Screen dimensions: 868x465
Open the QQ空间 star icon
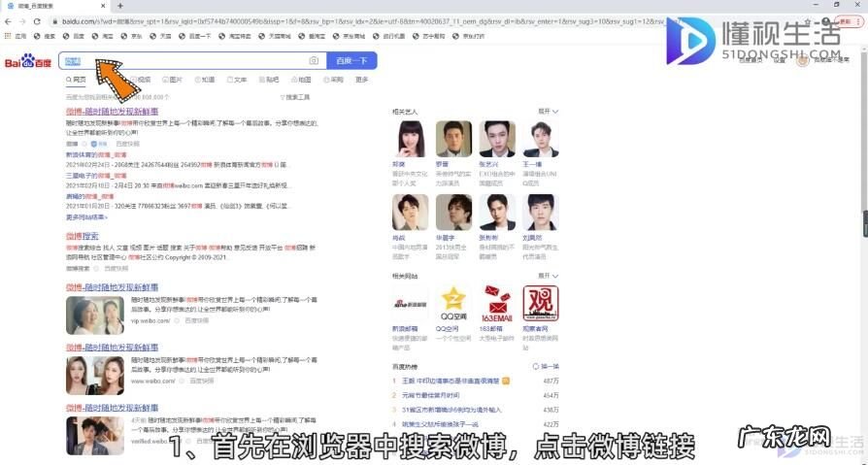[x=453, y=303]
